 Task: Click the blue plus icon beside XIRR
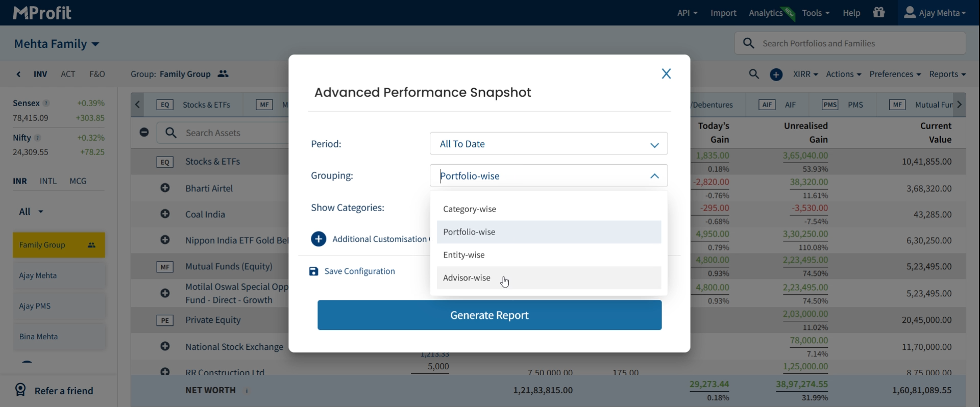(x=776, y=75)
